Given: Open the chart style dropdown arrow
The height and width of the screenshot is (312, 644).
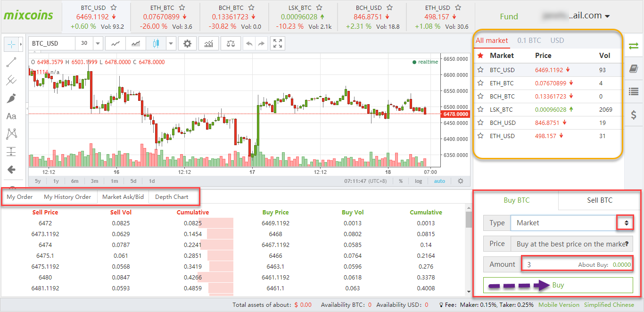Looking at the screenshot, I should (170, 44).
